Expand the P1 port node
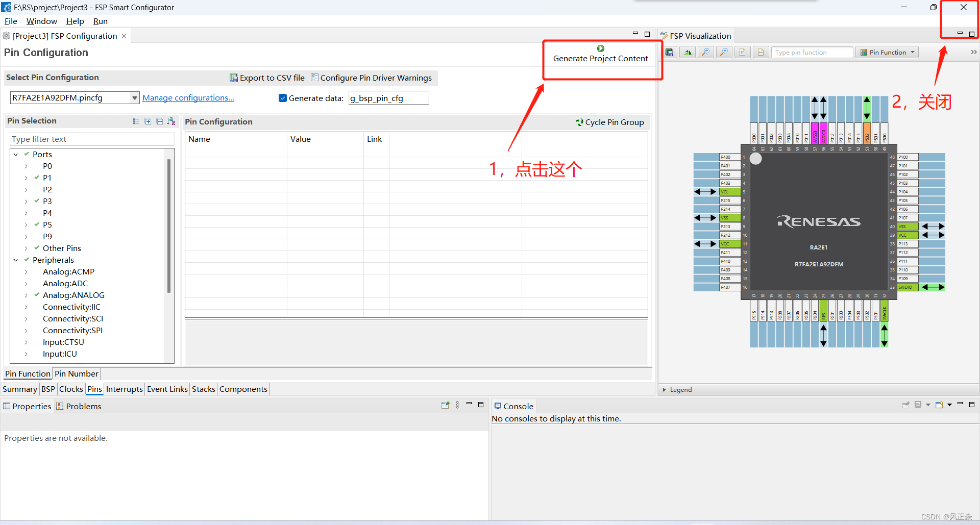This screenshot has width=980, height=525. 26,178
